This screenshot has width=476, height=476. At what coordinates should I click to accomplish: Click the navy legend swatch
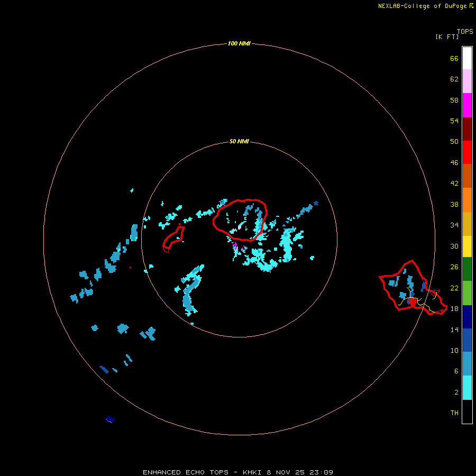pyautogui.click(x=467, y=317)
